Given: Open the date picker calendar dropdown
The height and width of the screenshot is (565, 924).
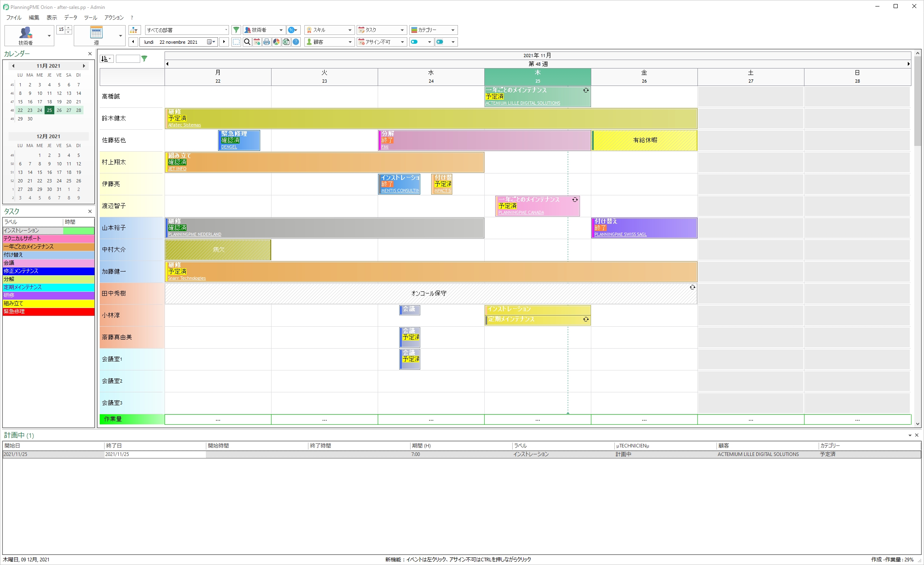Looking at the screenshot, I should tap(211, 42).
